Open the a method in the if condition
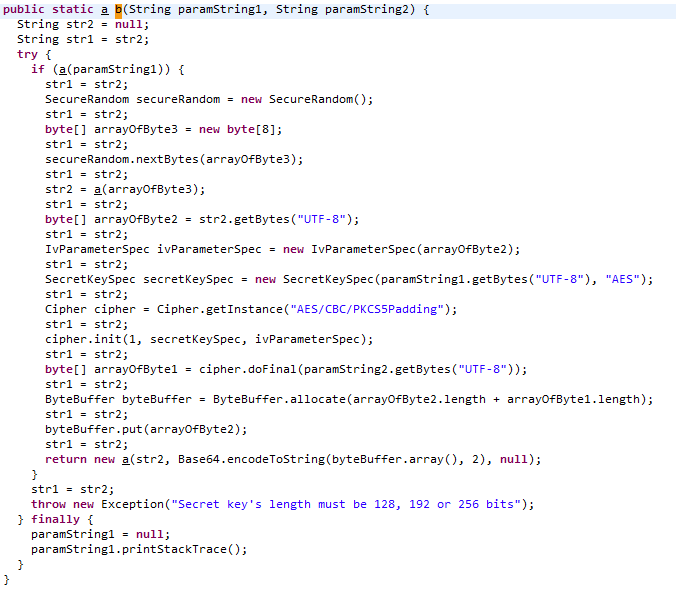676x592 pixels. click(59, 69)
